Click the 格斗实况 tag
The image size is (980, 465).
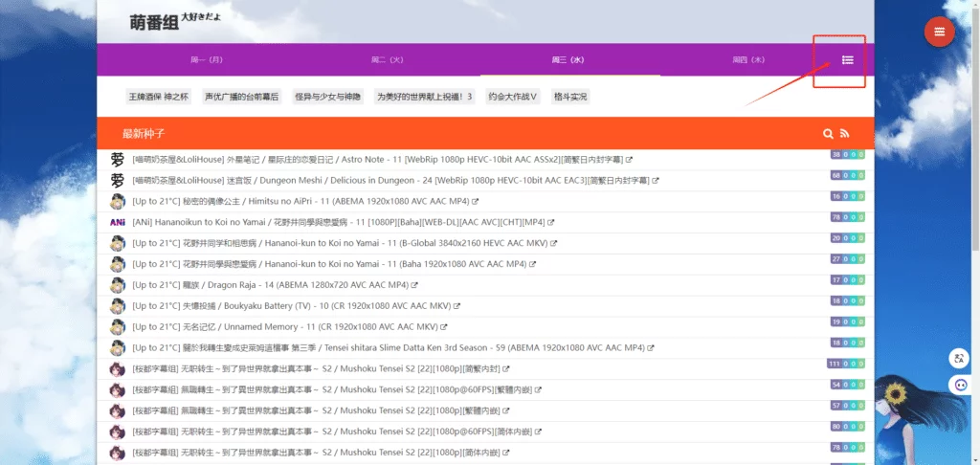(570, 97)
